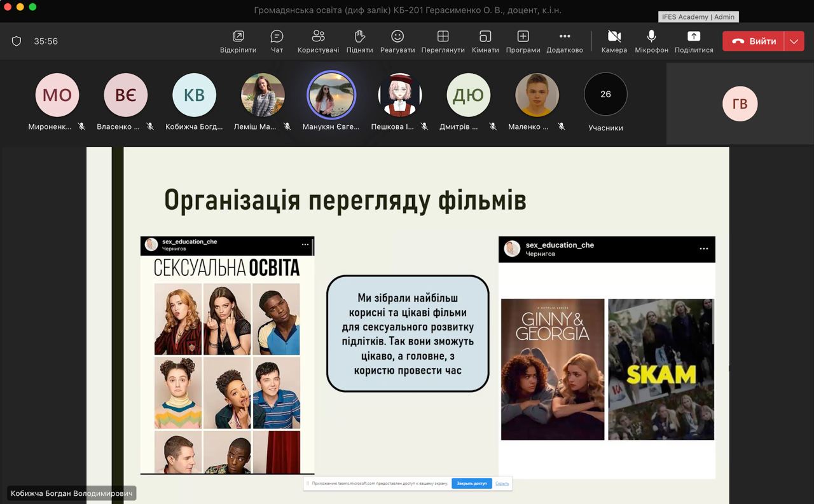This screenshot has height=504, width=814.
Task: Expand the Додатково more options menu
Action: (x=565, y=41)
